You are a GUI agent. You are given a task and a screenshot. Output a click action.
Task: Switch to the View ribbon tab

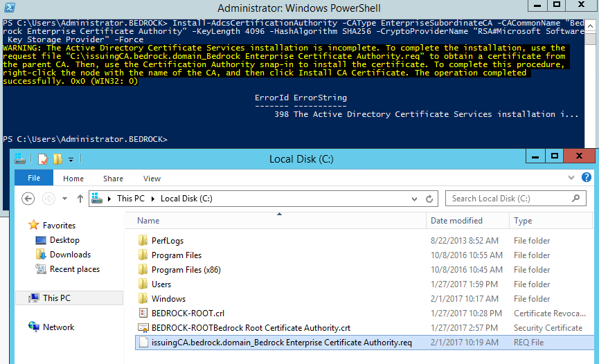click(152, 179)
